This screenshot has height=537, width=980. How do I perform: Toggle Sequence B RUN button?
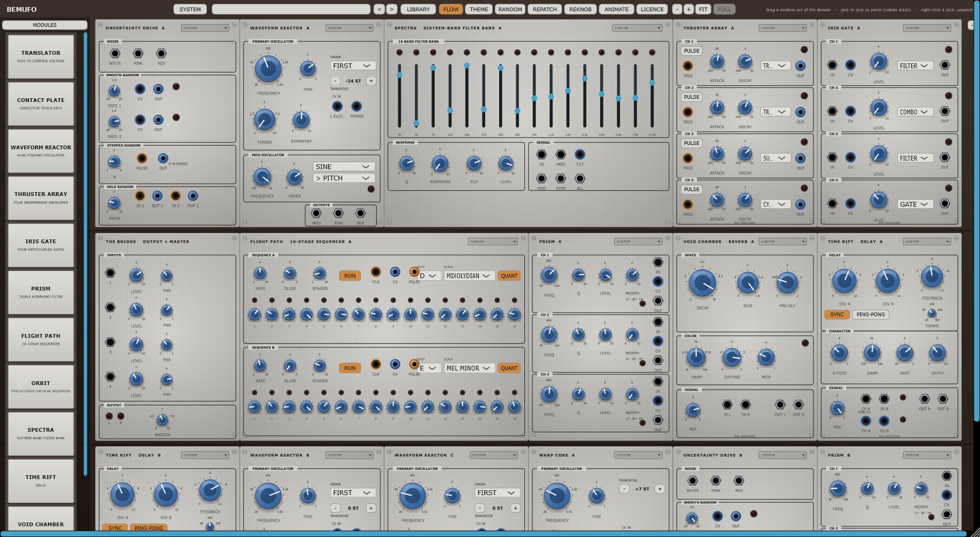350,368
